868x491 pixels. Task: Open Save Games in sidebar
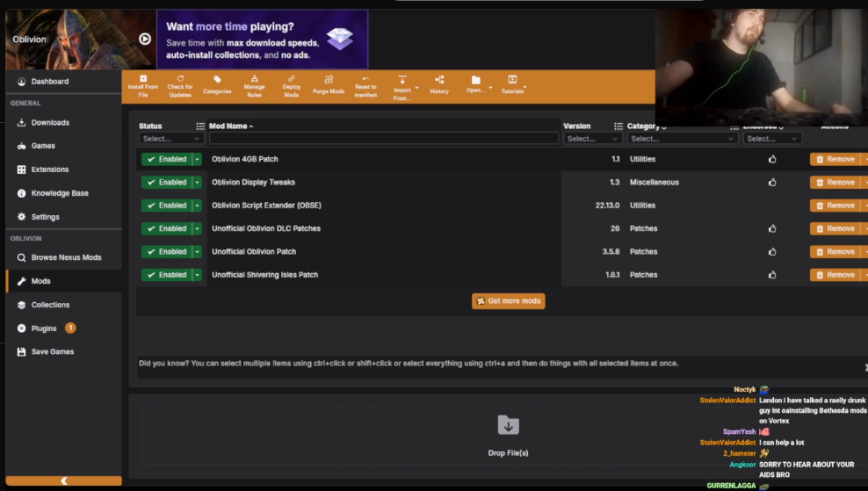click(x=63, y=352)
